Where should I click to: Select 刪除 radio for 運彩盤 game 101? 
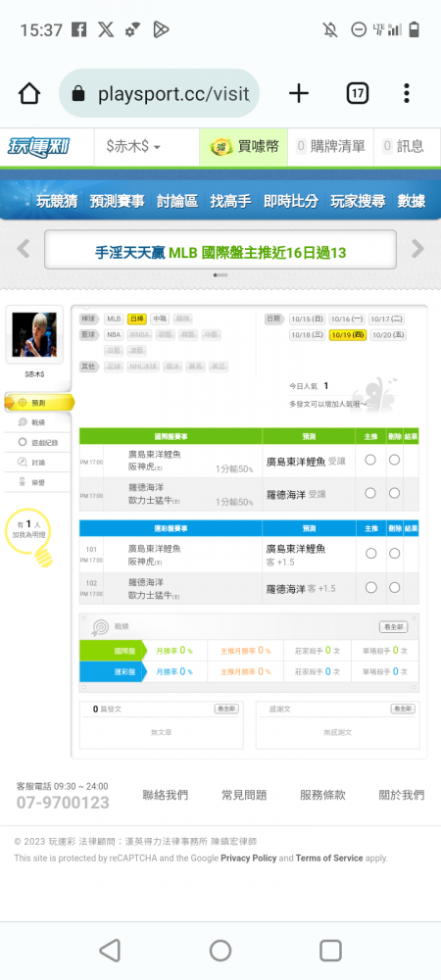(x=395, y=553)
